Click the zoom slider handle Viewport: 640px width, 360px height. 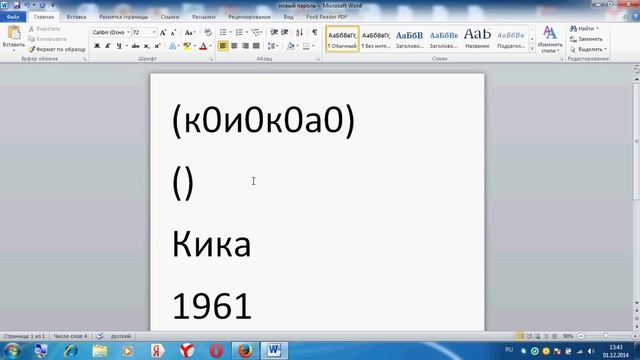(606, 336)
